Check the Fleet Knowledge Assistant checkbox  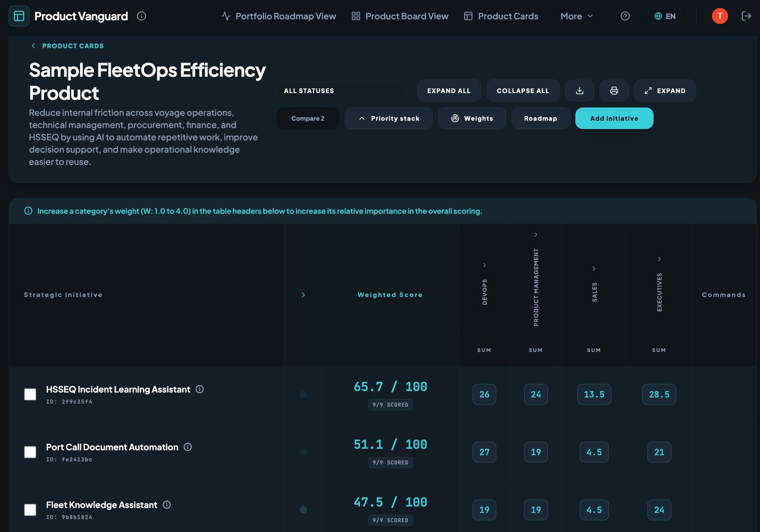click(30, 510)
